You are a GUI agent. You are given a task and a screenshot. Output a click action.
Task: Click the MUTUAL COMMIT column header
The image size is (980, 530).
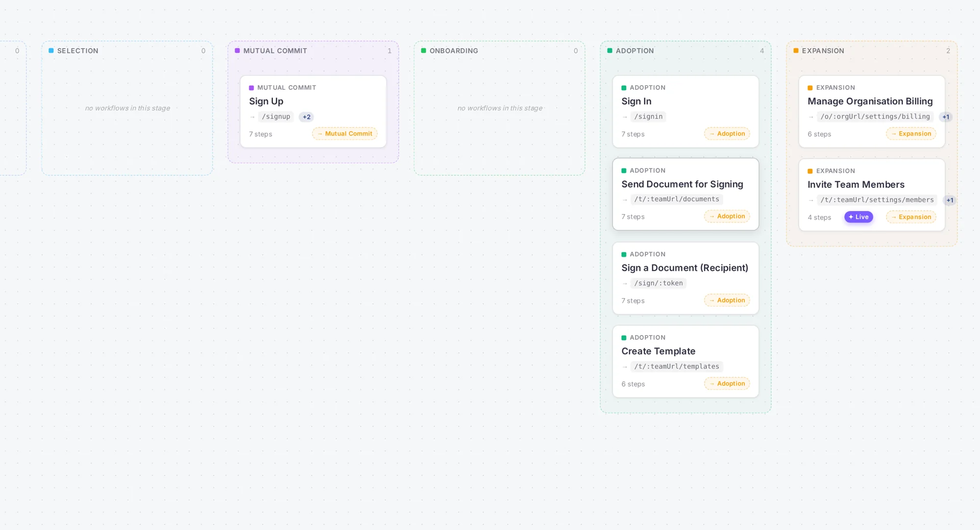pos(275,51)
